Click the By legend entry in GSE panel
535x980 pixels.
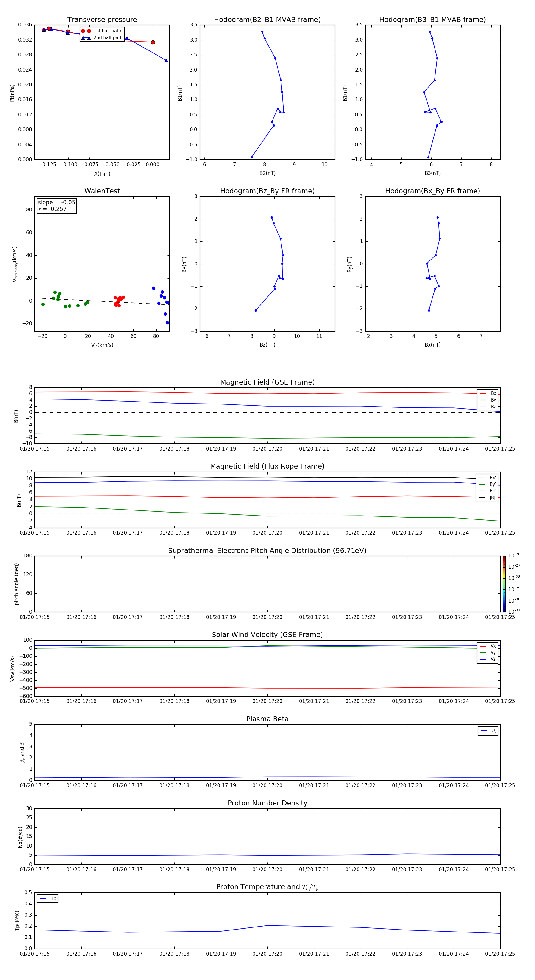click(488, 400)
